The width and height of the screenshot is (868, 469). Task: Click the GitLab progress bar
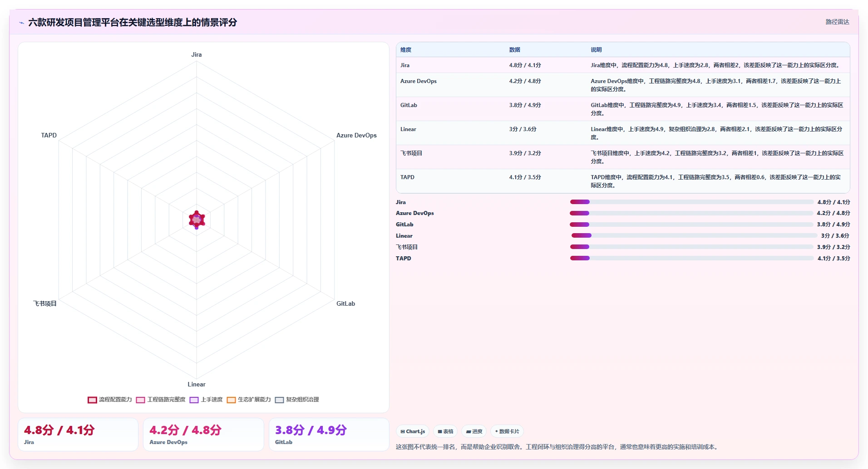(x=691, y=225)
